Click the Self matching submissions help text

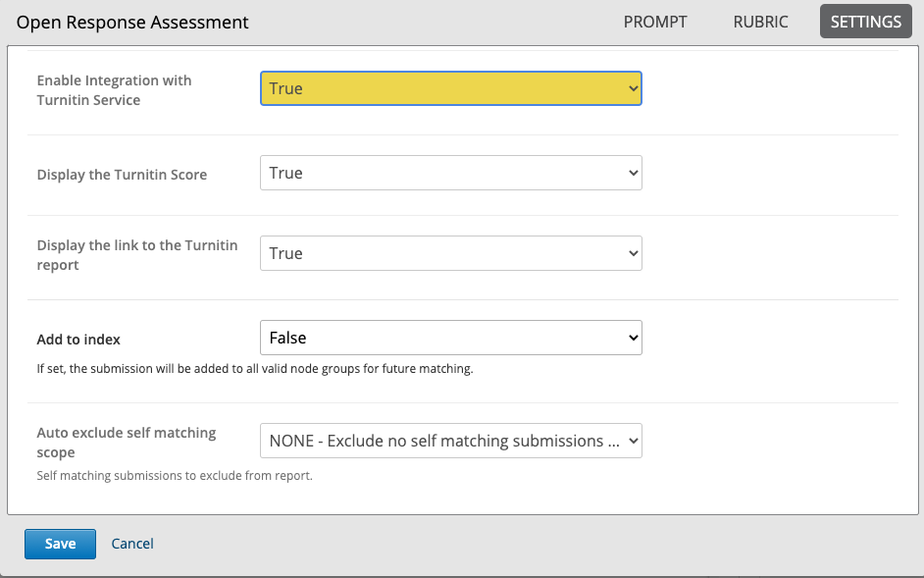[175, 475]
